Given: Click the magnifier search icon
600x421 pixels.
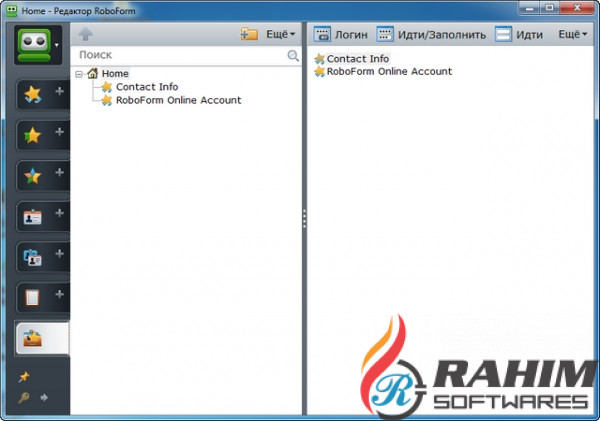Looking at the screenshot, I should (293, 56).
